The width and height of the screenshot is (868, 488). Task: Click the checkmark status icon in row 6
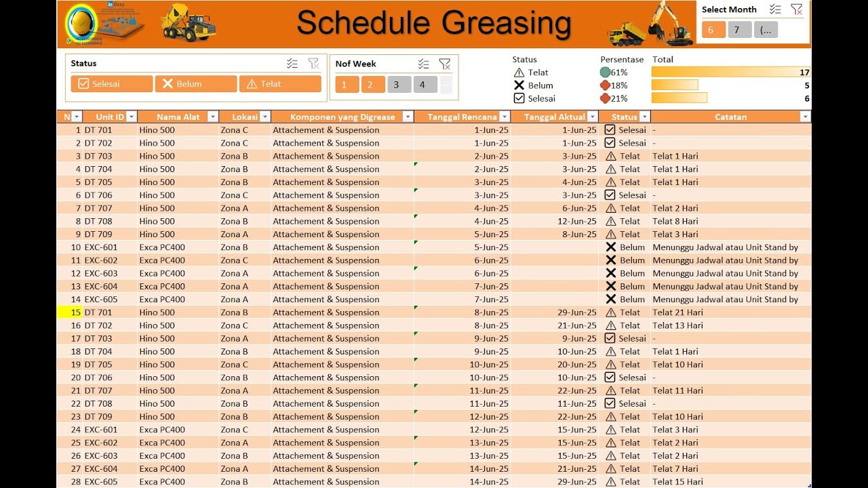(610, 195)
